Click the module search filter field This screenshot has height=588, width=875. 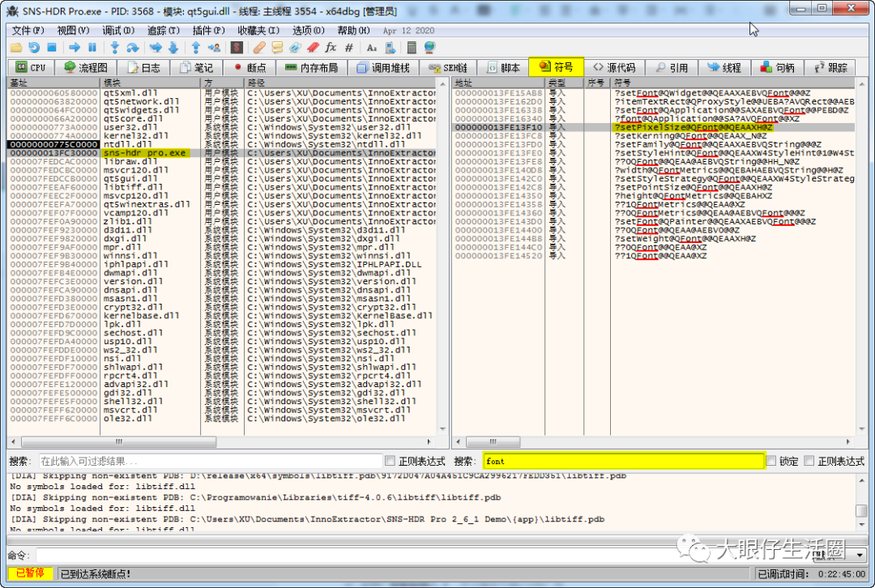point(211,462)
